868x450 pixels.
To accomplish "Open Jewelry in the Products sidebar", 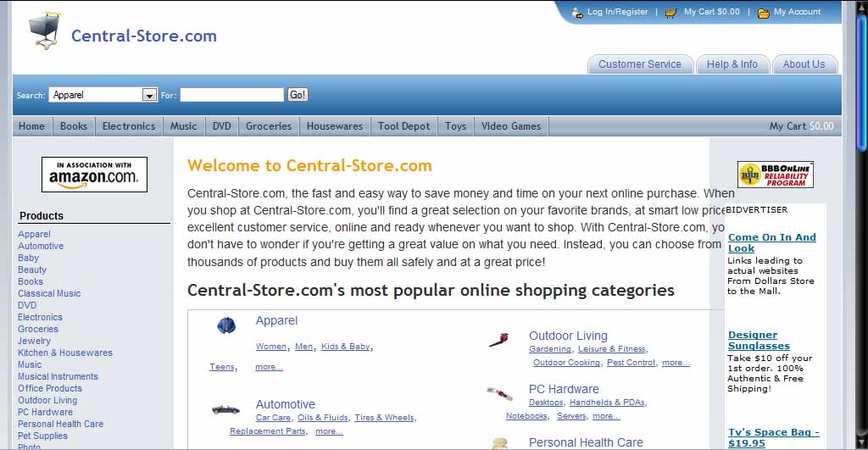I will (34, 341).
